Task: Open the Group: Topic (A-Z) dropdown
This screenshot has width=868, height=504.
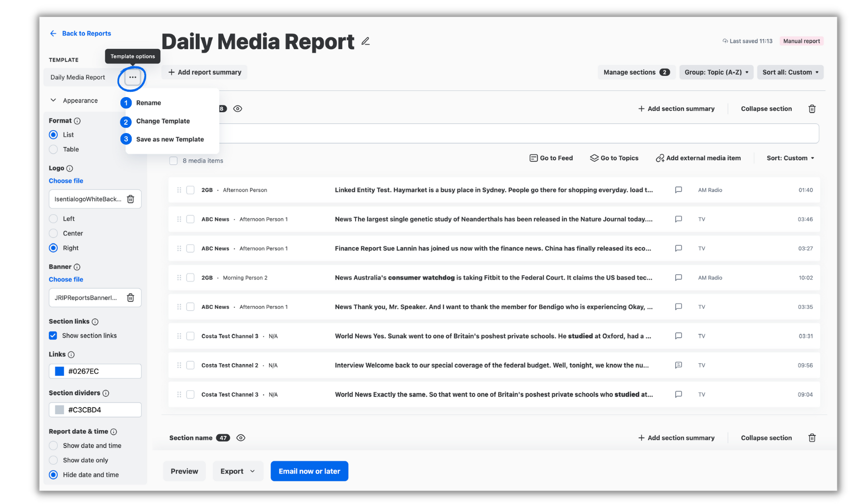Action: click(716, 72)
